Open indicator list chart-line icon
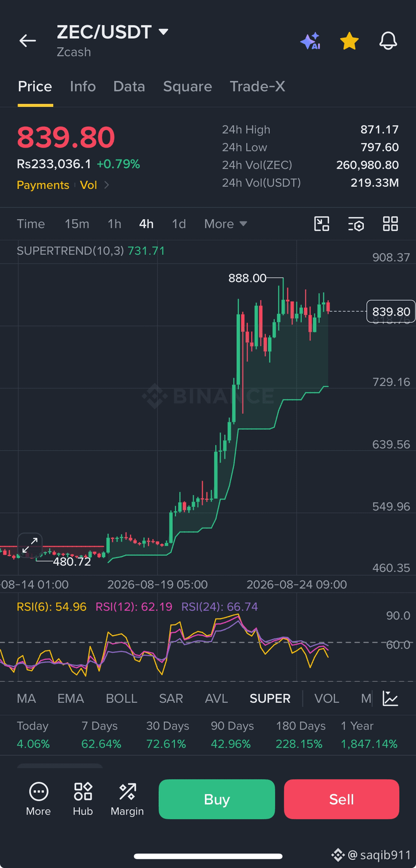The height and width of the screenshot is (868, 416). coord(390,698)
